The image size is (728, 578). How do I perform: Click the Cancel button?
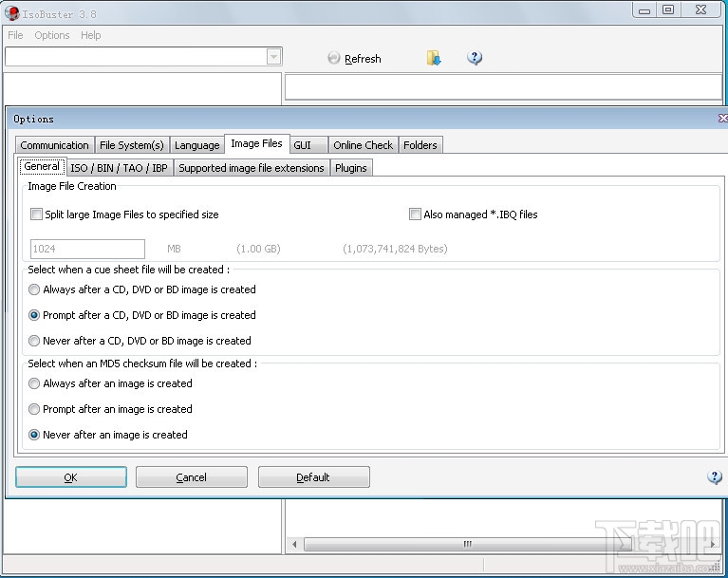[x=192, y=476]
